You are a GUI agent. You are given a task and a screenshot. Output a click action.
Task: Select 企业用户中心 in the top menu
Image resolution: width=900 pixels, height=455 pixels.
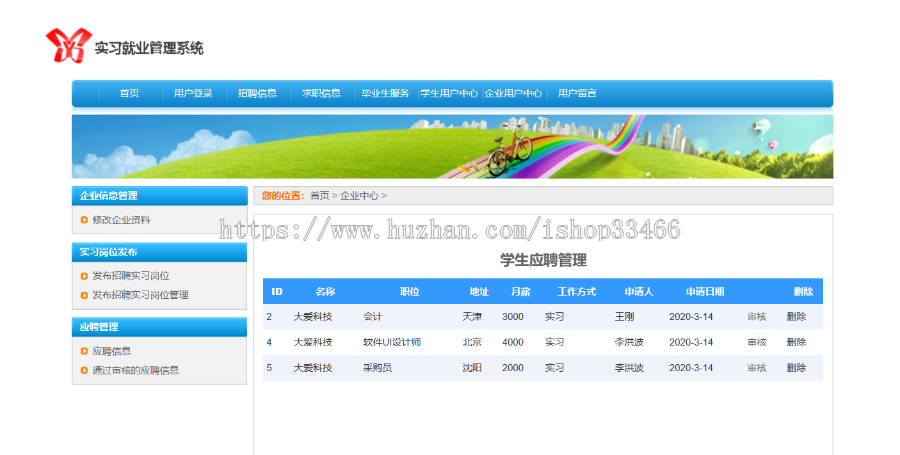[x=513, y=93]
